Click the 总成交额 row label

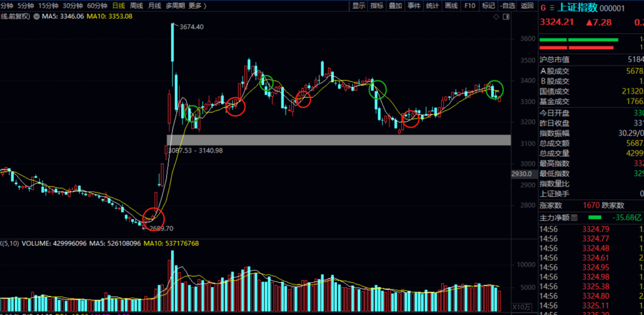[555, 143]
